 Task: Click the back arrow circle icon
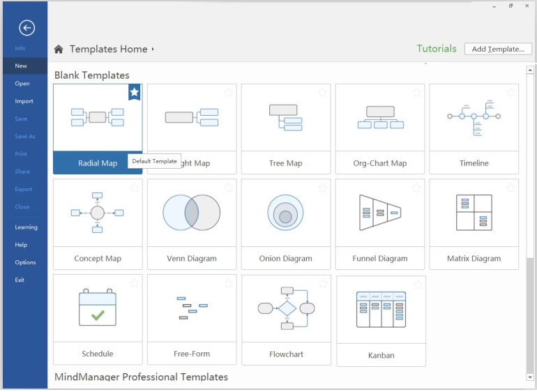click(x=27, y=28)
